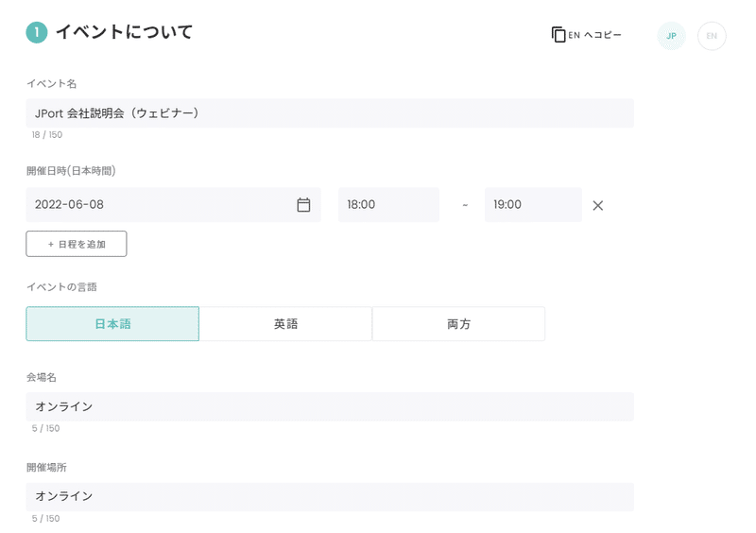Click the EN へコピー text
The height and width of the screenshot is (533, 756).
point(594,35)
